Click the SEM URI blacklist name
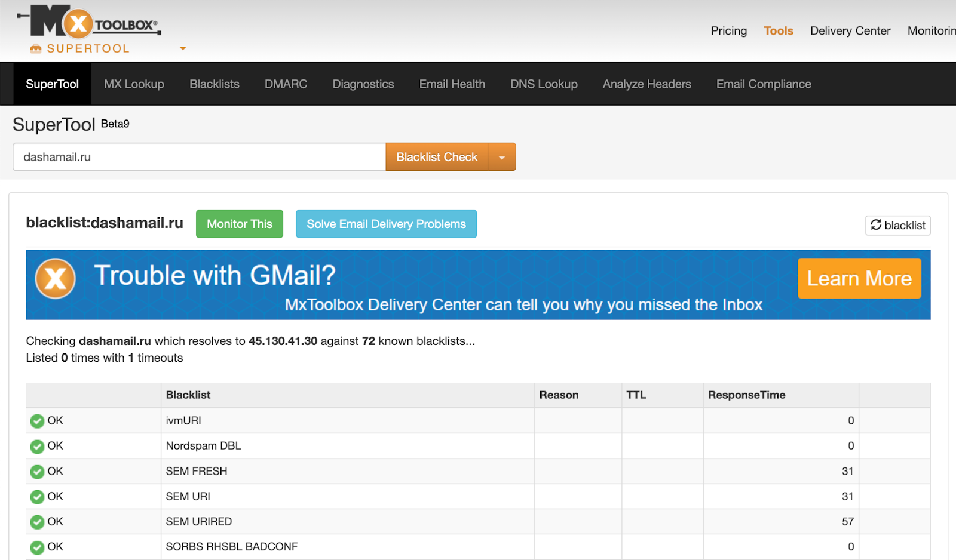This screenshot has width=956, height=560. coord(188,496)
